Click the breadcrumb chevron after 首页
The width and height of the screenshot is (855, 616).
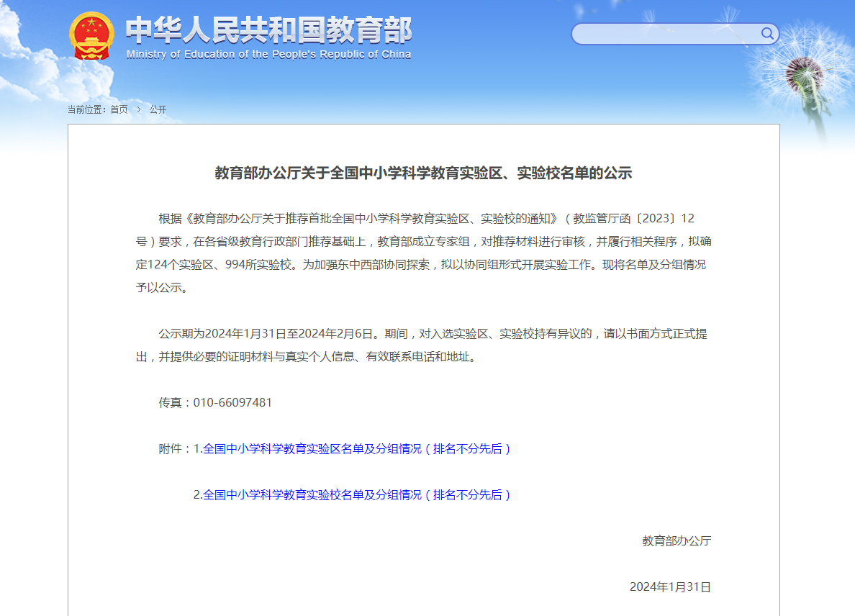click(x=138, y=109)
